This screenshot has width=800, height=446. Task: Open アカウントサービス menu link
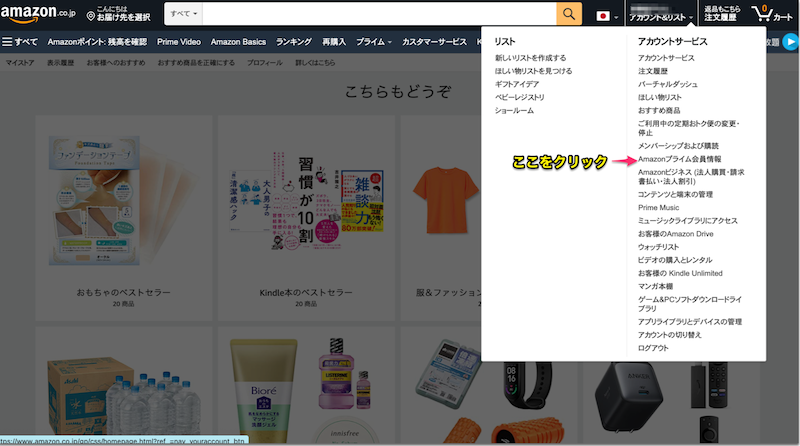(x=666, y=58)
